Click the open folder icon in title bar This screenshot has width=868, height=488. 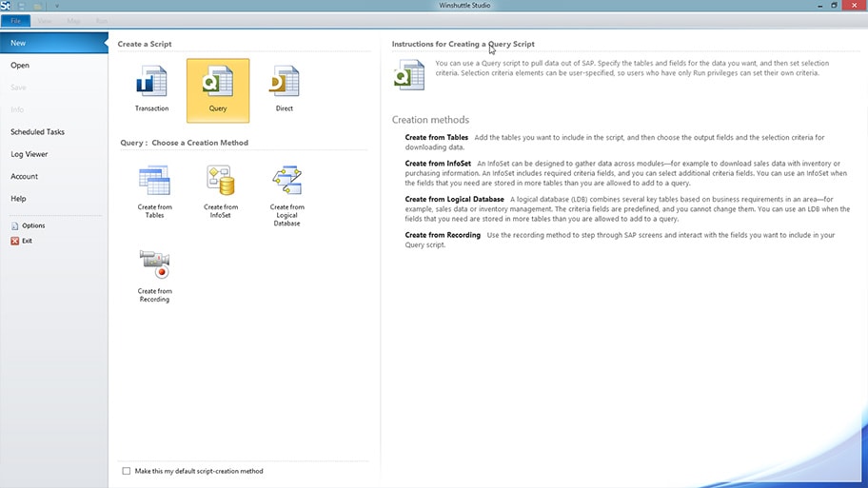coord(37,6)
